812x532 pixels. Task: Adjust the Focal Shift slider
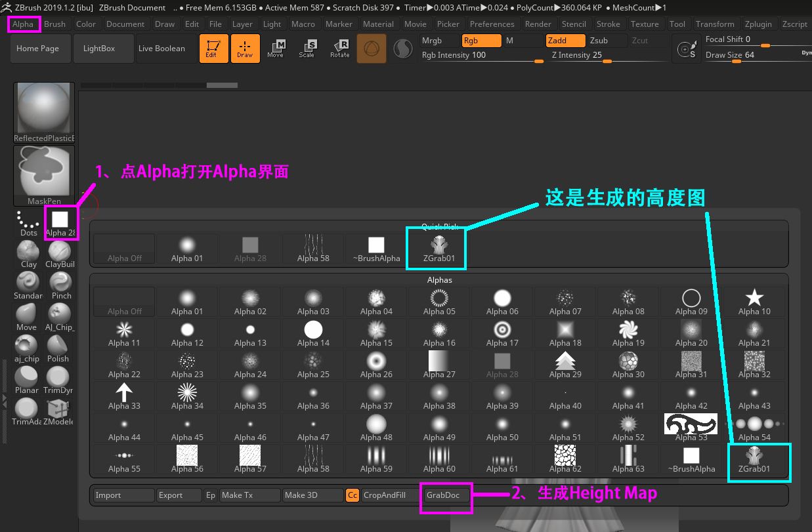click(758, 40)
